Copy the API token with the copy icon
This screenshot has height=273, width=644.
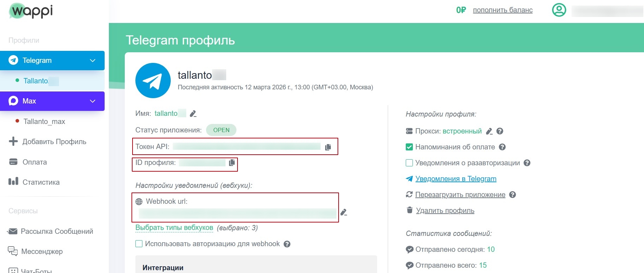[328, 147]
